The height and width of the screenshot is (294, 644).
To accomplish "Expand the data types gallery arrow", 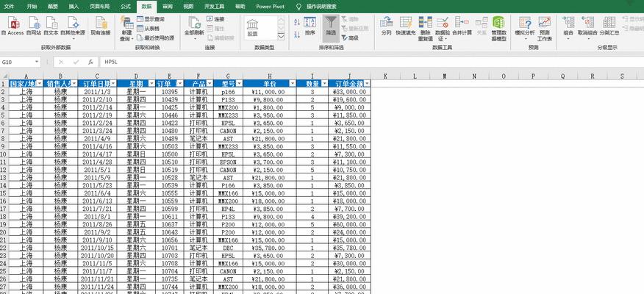I will pos(281,37).
